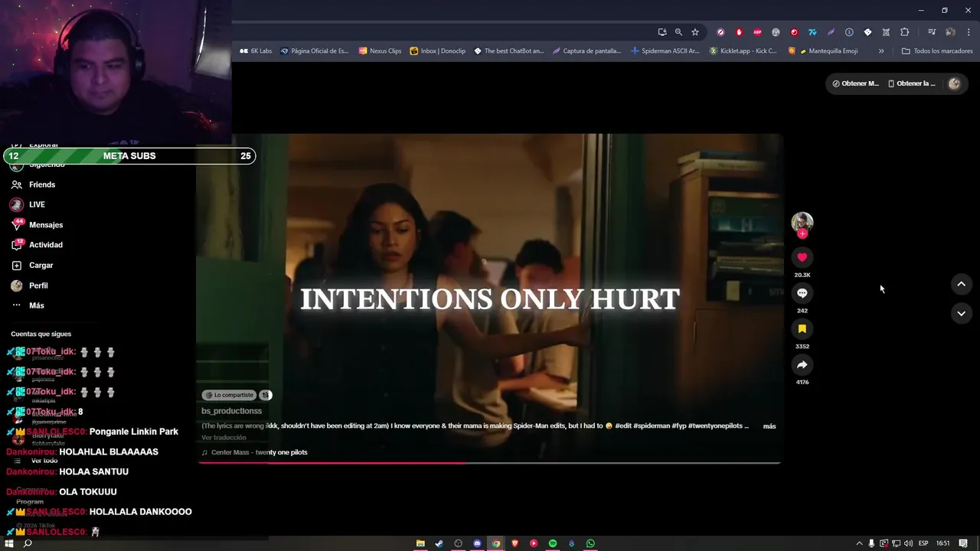Click the AdBlock red hand extension
The height and width of the screenshot is (551, 980).
[739, 32]
